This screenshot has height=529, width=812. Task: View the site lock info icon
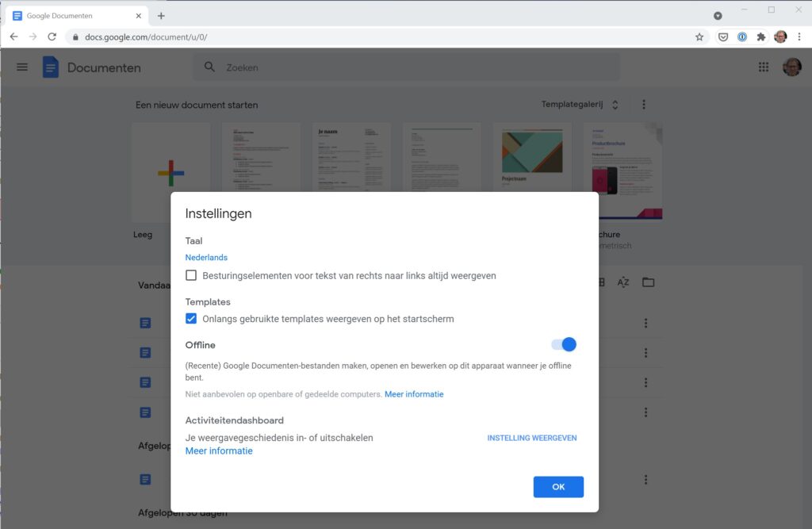pyautogui.click(x=75, y=36)
